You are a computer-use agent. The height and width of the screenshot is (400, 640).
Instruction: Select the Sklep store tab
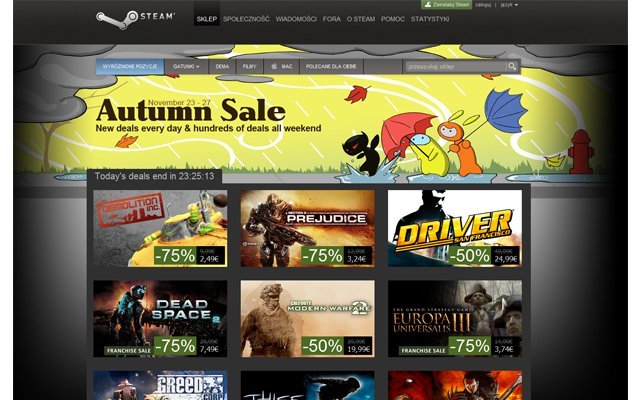click(x=207, y=19)
